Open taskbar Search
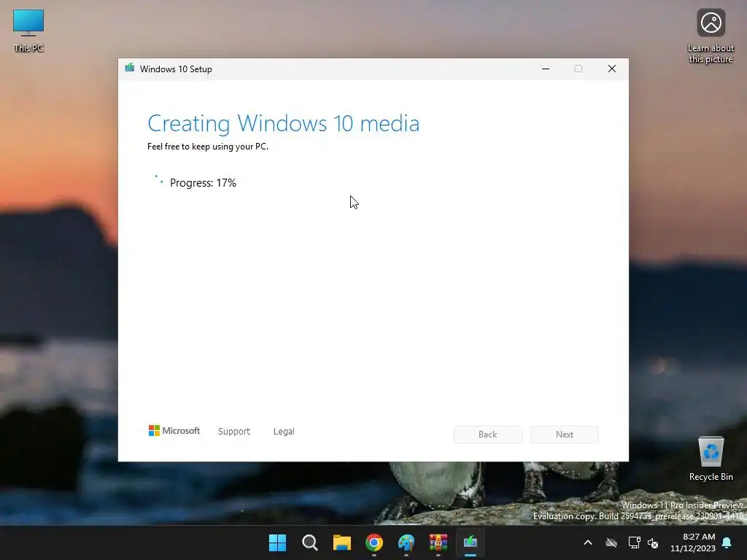This screenshot has width=747, height=560. click(x=309, y=542)
